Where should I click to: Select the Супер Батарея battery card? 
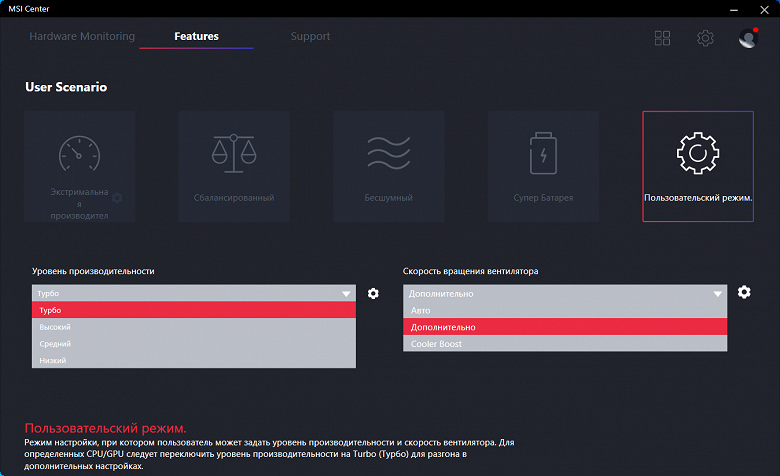point(543,166)
